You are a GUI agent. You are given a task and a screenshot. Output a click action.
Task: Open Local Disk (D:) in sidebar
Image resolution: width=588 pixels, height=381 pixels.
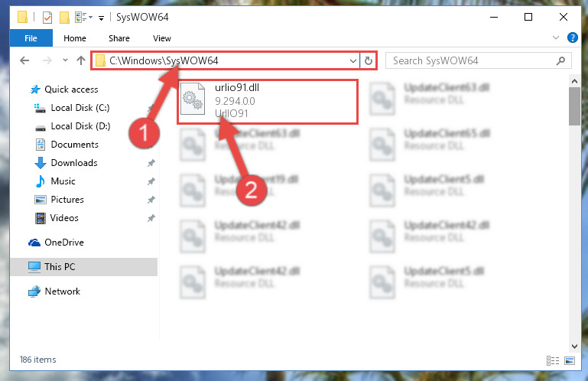click(x=80, y=126)
